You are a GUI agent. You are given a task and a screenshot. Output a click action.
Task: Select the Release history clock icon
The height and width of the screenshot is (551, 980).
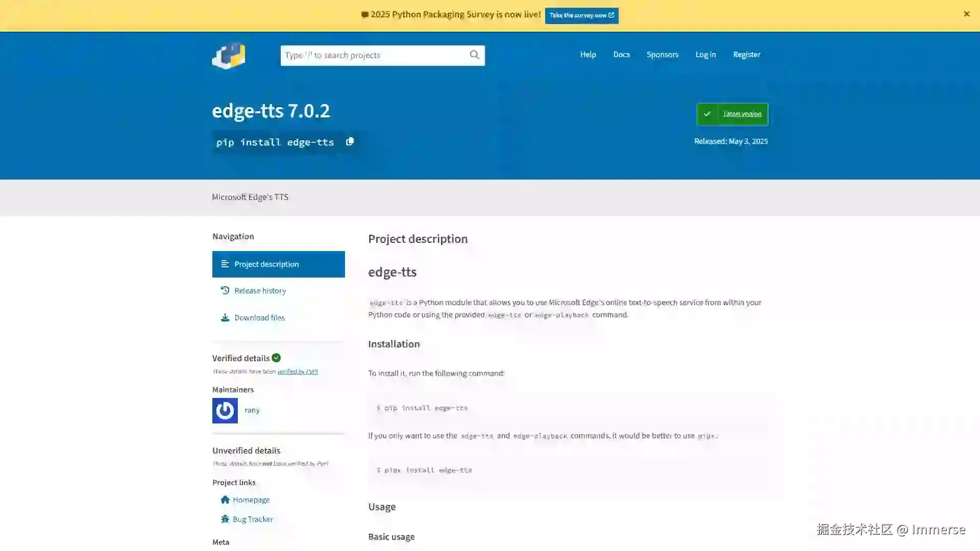[x=225, y=290]
